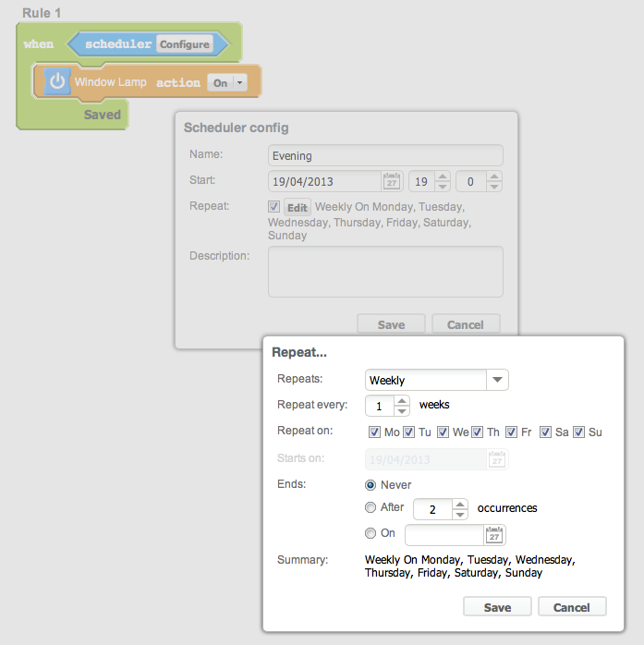This screenshot has height=645, width=644.
Task: Save the Repeat dialog settings
Action: [497, 607]
